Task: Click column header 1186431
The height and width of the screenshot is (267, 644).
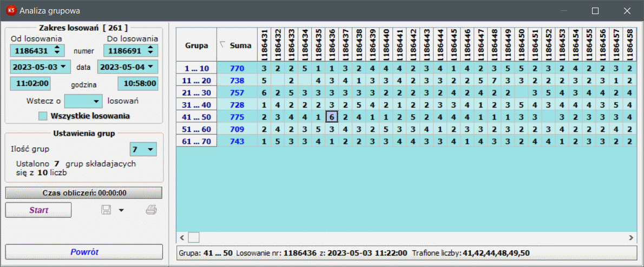Action: 264,45
